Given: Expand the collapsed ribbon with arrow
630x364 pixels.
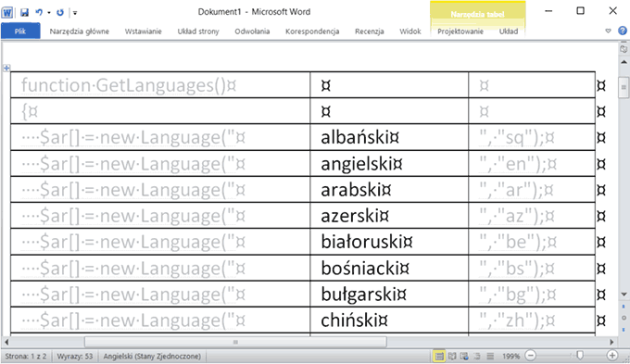Looking at the screenshot, I should (608, 31).
